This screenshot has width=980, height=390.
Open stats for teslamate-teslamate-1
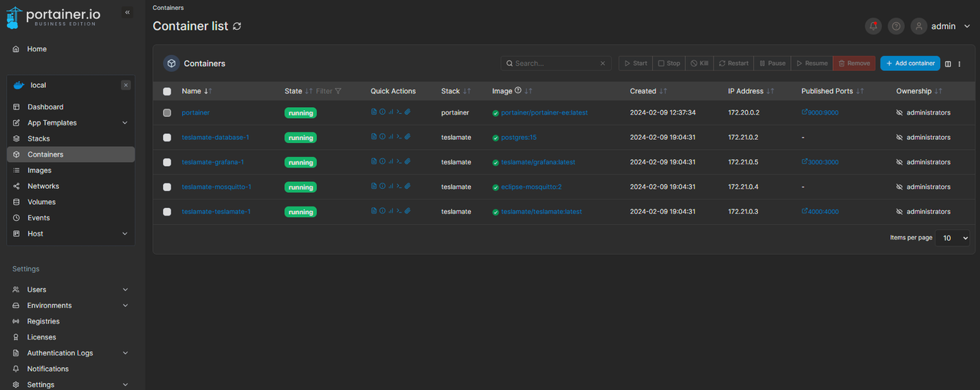click(x=390, y=211)
